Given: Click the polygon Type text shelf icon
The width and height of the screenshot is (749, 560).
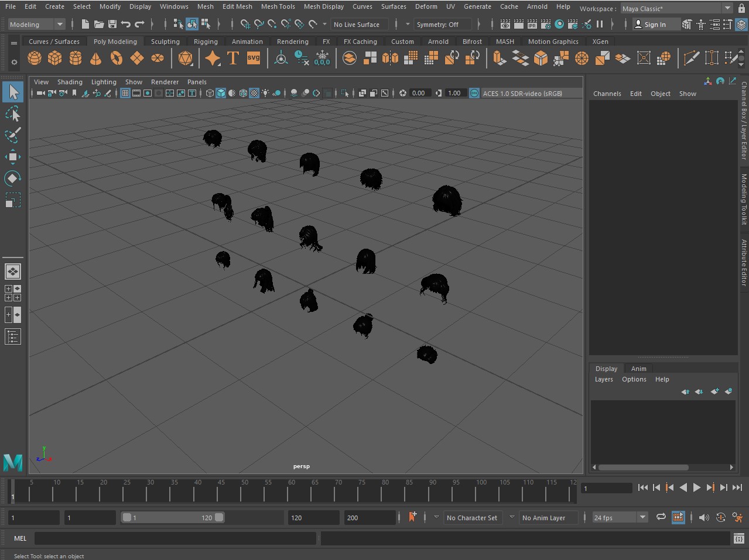Looking at the screenshot, I should click(233, 59).
